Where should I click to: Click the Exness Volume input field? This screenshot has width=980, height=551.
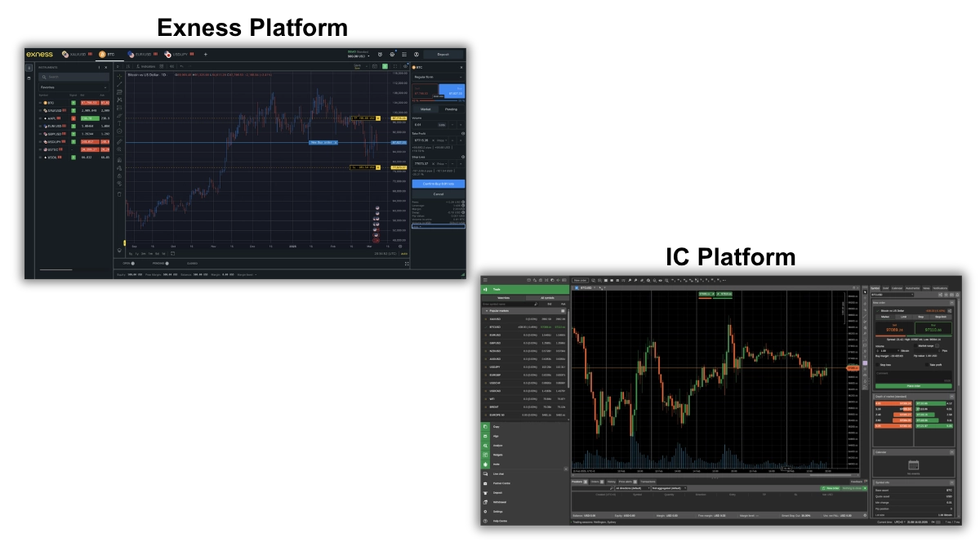[425, 125]
